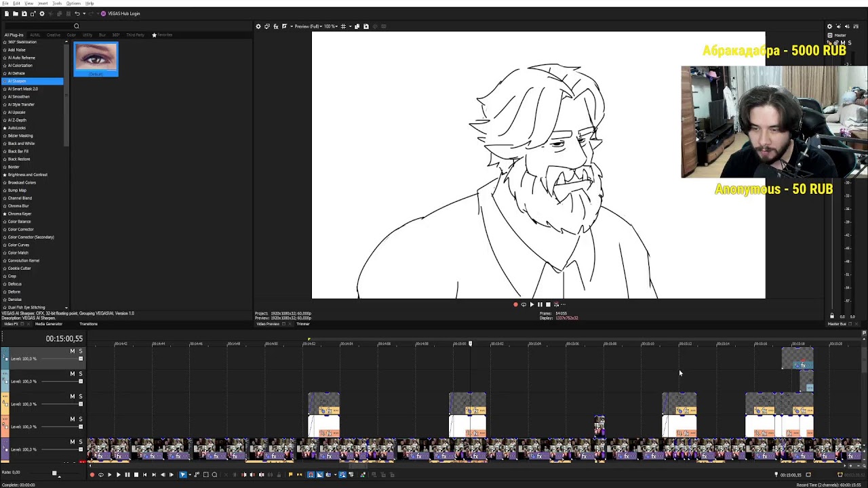Select the Chroma Keyer effect
Viewport: 868px width, 488px height.
20,213
